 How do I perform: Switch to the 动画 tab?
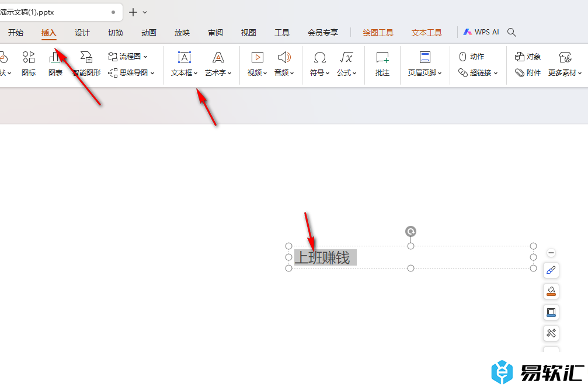click(x=149, y=33)
